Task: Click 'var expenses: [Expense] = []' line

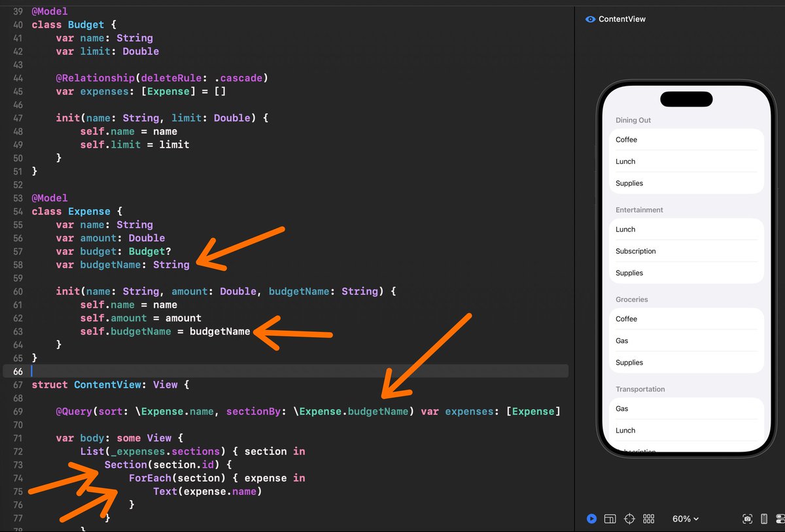Action: click(141, 91)
